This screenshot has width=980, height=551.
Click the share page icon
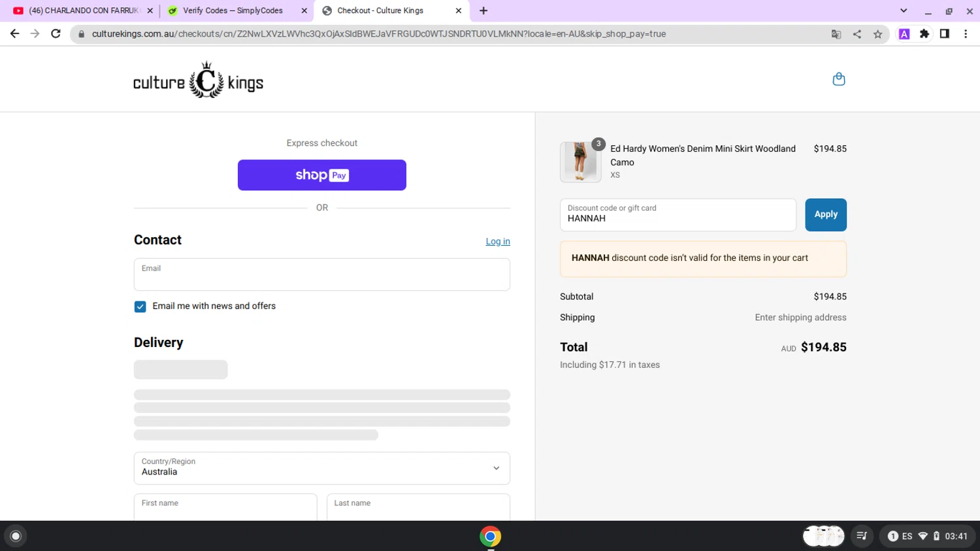[857, 34]
